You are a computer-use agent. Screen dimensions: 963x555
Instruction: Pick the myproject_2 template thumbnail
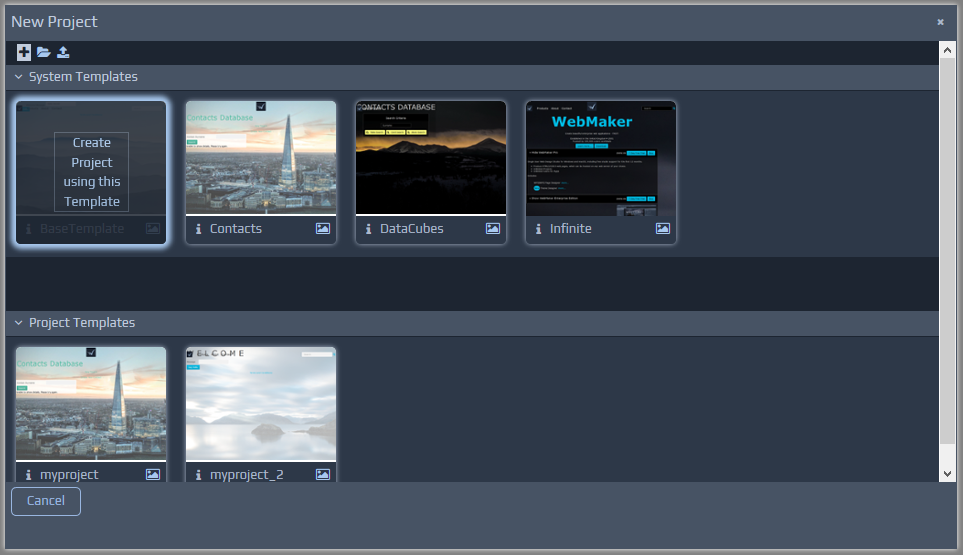click(x=261, y=403)
